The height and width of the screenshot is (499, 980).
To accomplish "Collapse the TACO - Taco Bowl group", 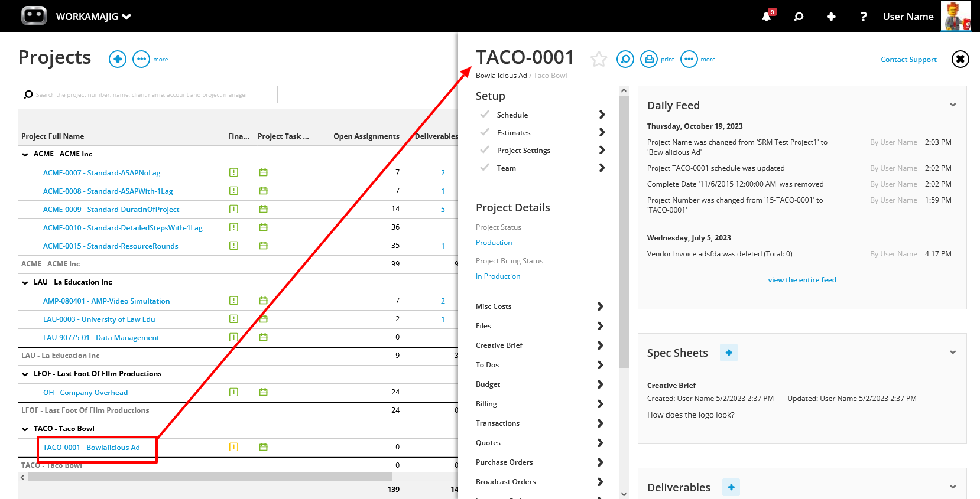I will tap(25, 429).
